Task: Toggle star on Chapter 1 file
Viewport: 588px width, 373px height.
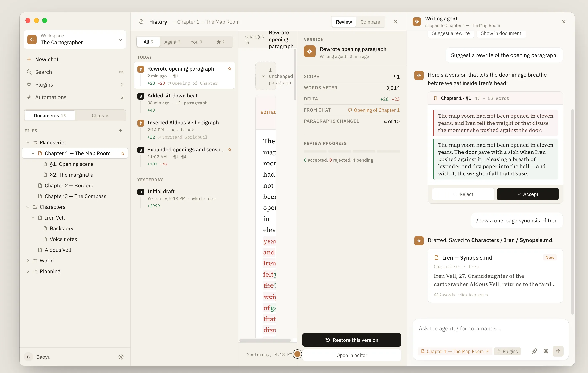Action: coord(123,153)
